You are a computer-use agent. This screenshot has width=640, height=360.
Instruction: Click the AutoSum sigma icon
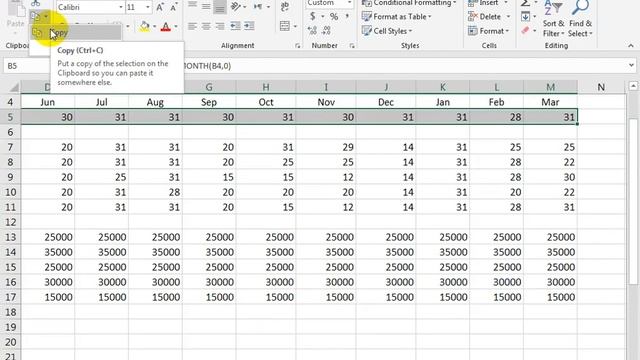(525, 3)
